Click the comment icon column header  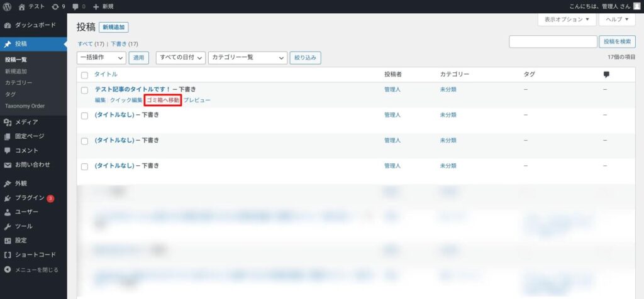[606, 74]
